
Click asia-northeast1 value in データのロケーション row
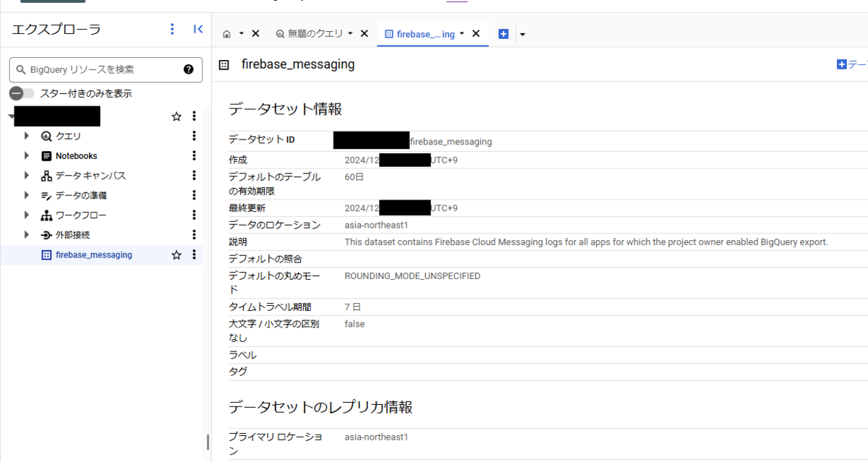click(376, 225)
